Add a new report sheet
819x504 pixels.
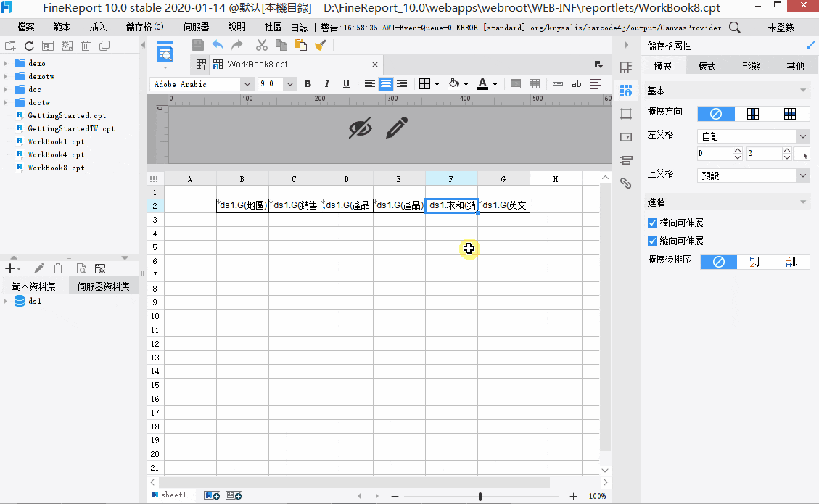pos(212,495)
